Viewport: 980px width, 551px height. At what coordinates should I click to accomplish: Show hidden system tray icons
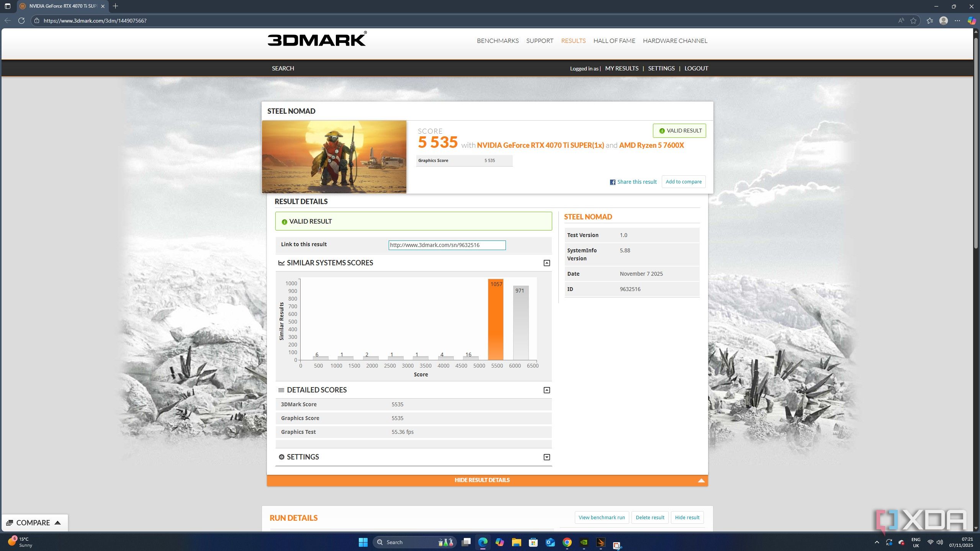pos(877,542)
